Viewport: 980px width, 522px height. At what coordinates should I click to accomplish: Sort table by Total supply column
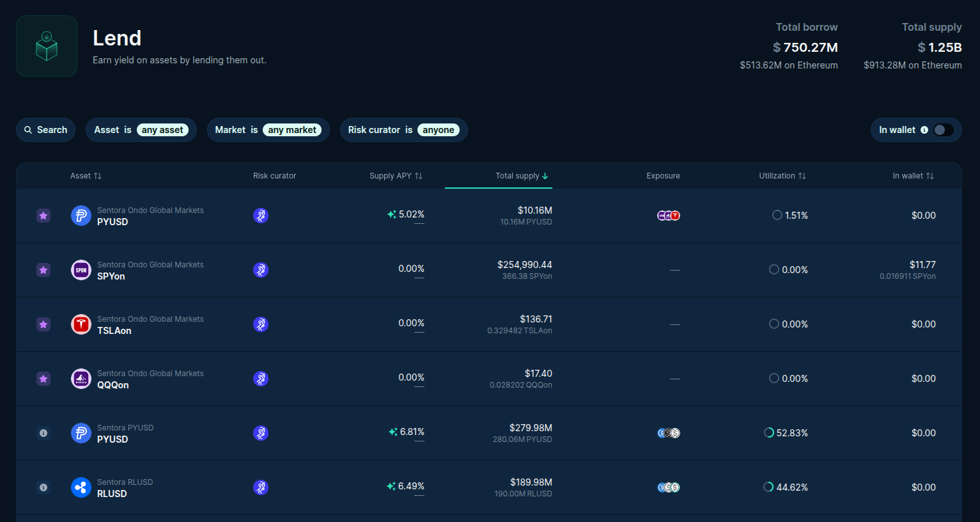(x=522, y=176)
